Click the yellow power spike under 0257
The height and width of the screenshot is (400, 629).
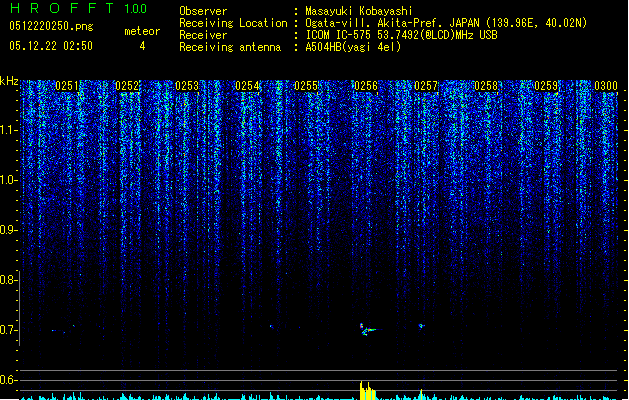click(421, 394)
